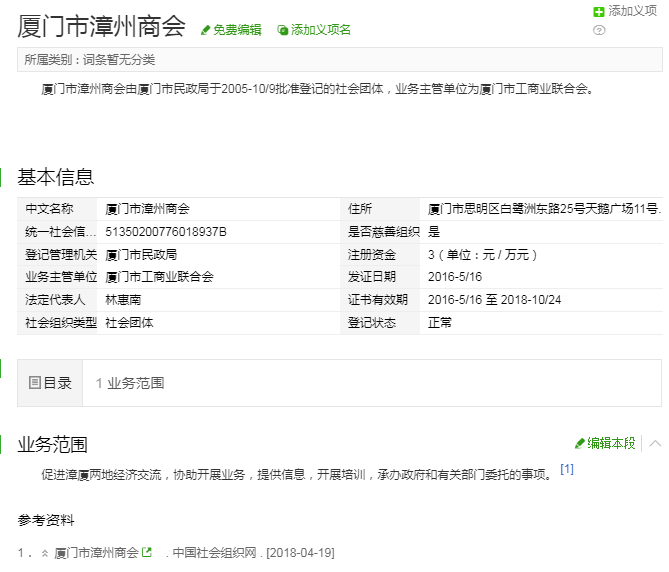Open the question-mark help icon
Viewport: 669px width, 572px height.
click(x=599, y=30)
